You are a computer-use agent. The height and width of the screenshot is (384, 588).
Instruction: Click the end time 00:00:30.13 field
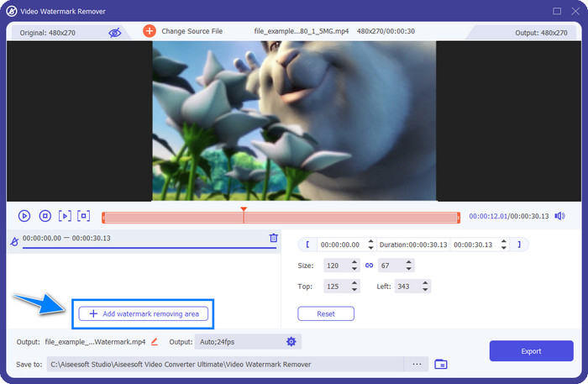pyautogui.click(x=473, y=245)
